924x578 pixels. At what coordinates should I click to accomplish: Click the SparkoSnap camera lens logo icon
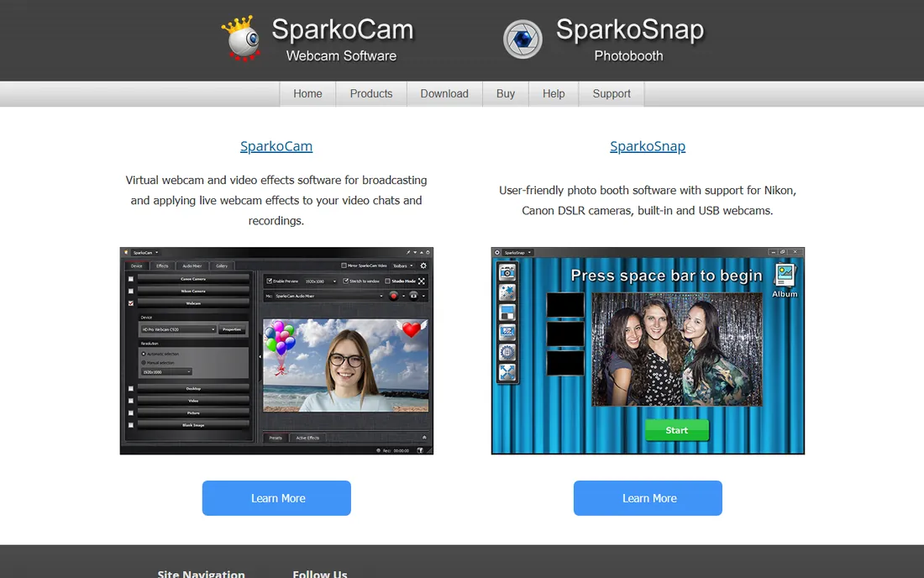pos(522,39)
